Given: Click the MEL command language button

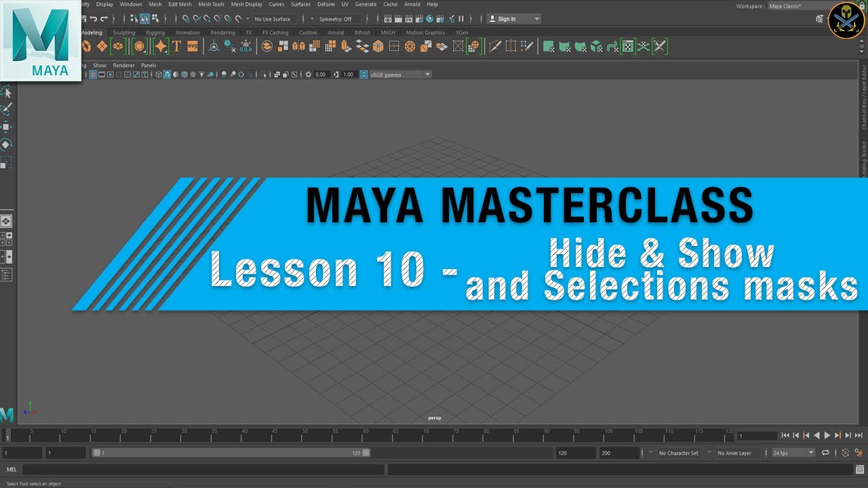Looking at the screenshot, I should (12, 469).
